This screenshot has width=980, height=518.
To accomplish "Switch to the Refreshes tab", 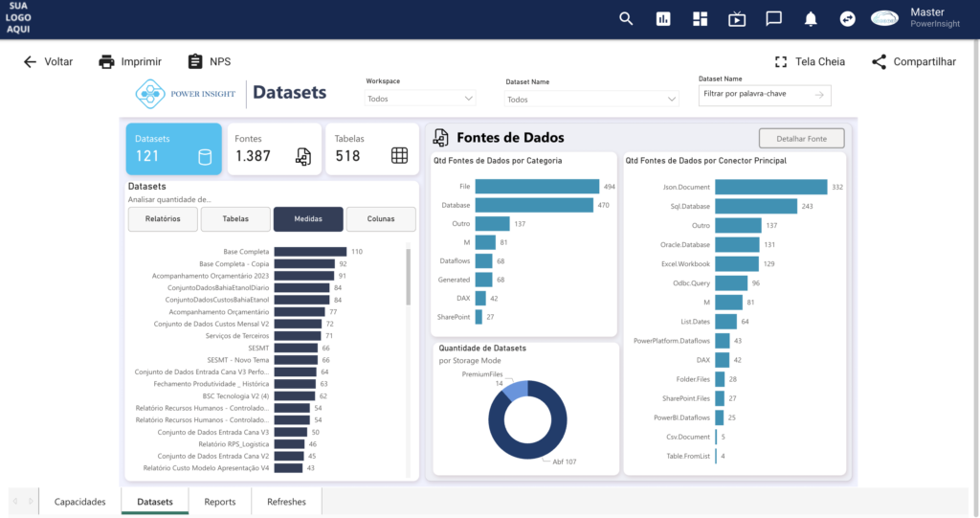I will (x=286, y=502).
